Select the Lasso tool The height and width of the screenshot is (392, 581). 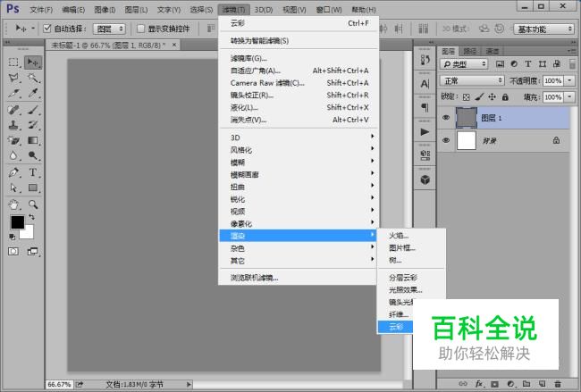[13, 78]
